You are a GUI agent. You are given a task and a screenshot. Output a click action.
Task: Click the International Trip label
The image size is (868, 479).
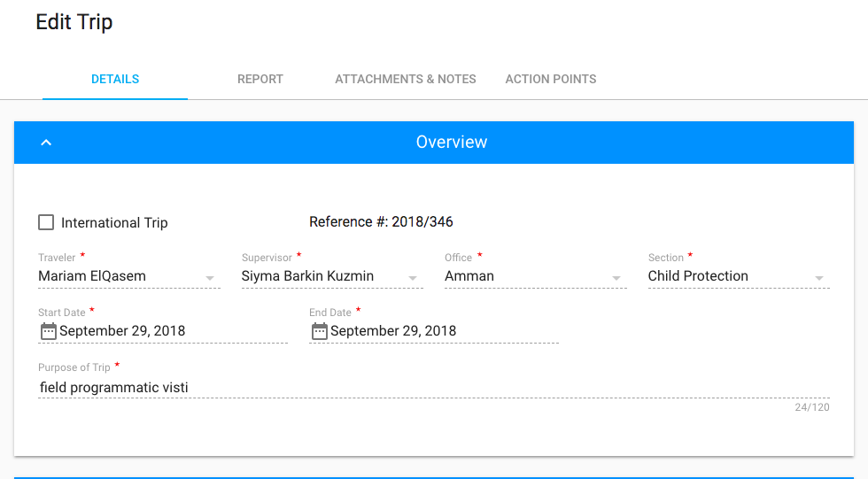point(114,223)
